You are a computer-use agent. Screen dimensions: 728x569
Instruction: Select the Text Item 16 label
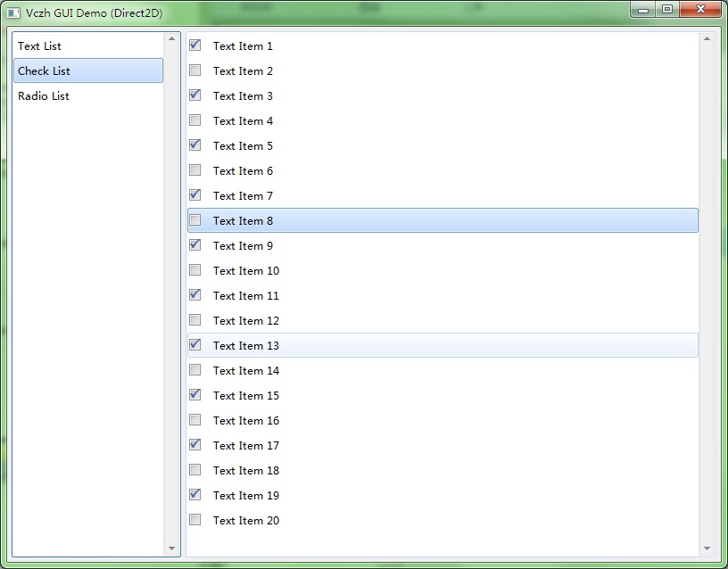tap(246, 421)
